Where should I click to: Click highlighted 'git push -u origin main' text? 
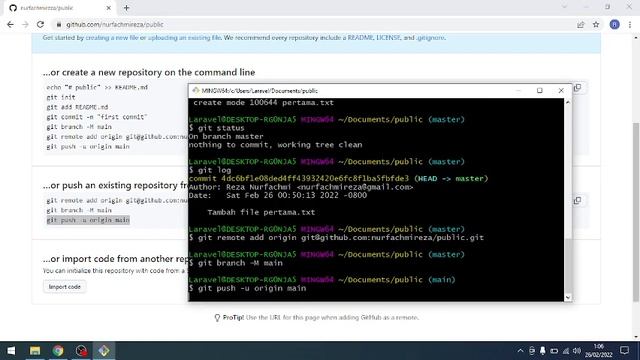click(88, 220)
